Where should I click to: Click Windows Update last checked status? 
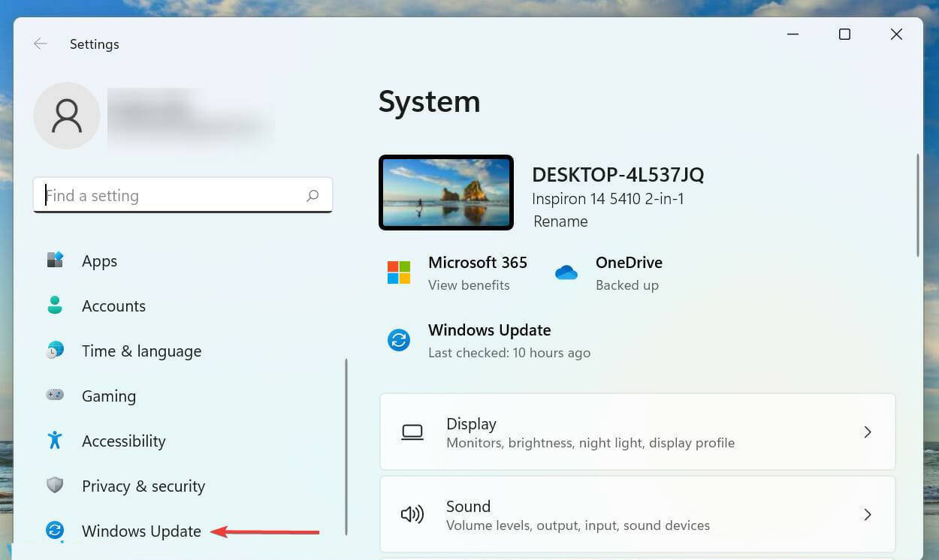click(509, 352)
